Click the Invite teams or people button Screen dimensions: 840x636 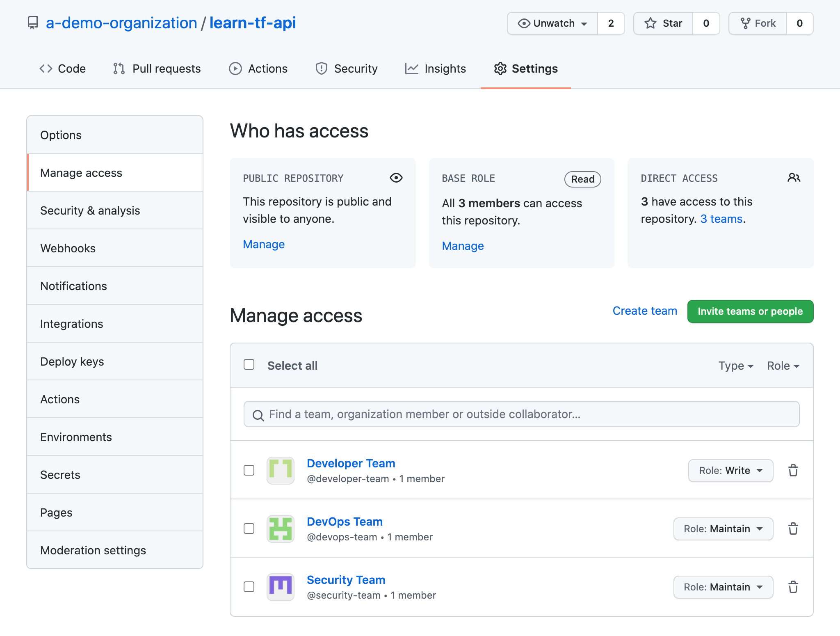click(750, 311)
